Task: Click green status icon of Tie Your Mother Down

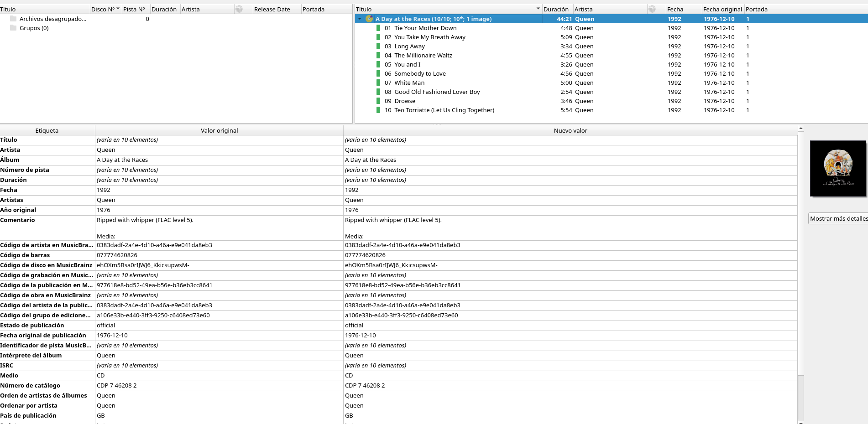Action: pos(378,28)
